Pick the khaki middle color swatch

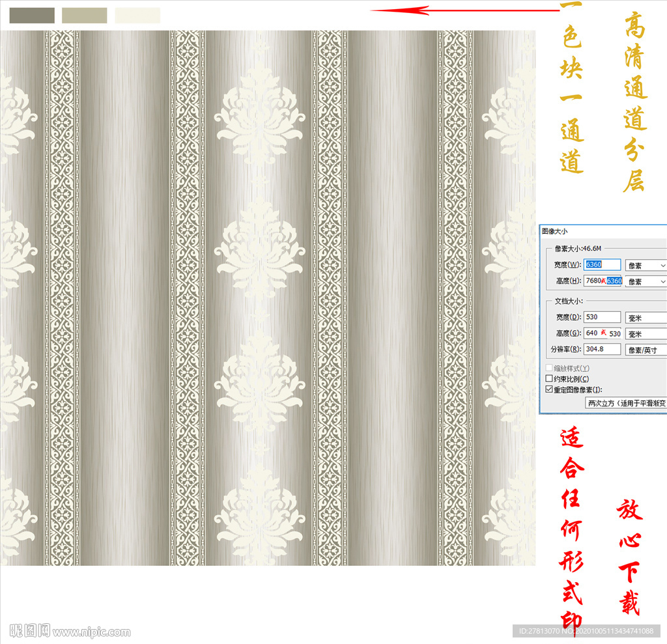coord(85,16)
